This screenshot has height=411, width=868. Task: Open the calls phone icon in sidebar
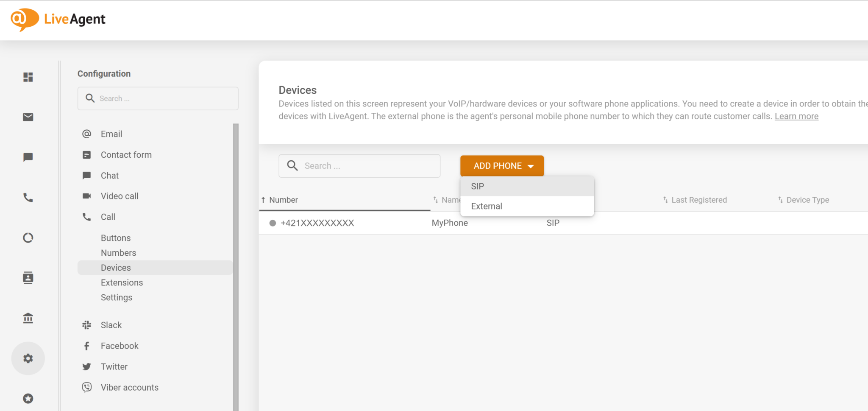28,198
